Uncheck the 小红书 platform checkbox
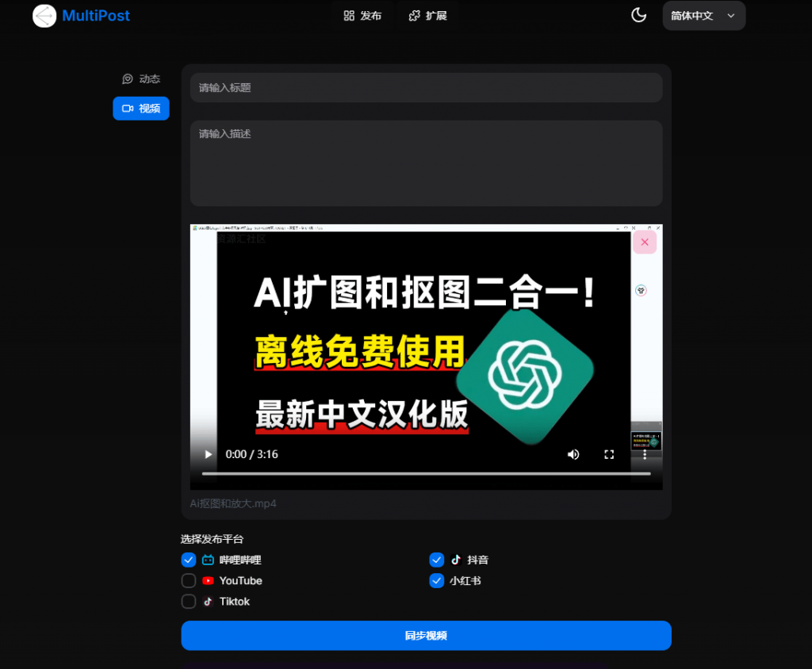 (x=437, y=581)
